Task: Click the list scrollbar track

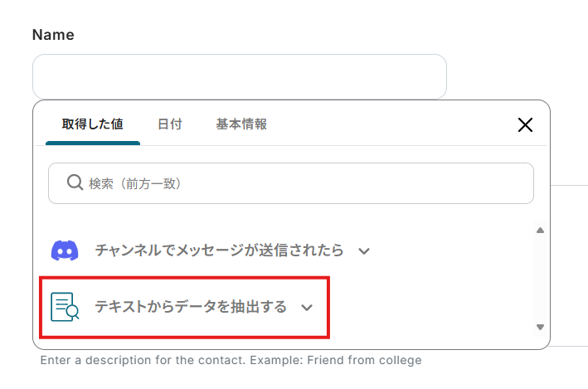Action: click(x=540, y=278)
